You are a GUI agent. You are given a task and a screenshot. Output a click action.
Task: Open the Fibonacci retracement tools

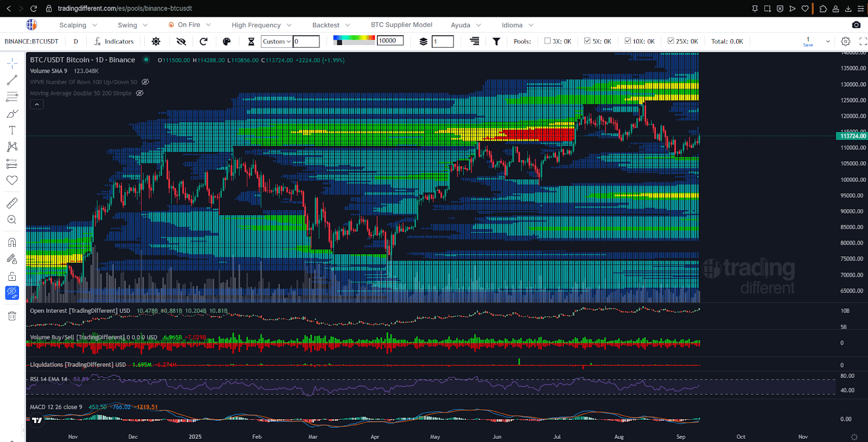[12, 97]
